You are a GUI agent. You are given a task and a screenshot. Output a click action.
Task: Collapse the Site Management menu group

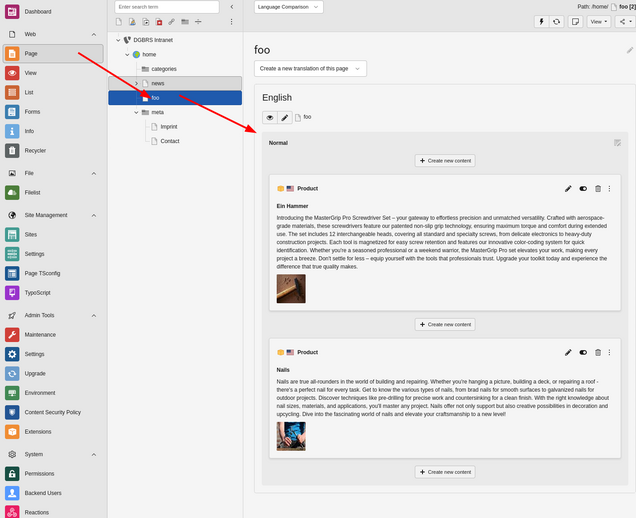(x=94, y=214)
